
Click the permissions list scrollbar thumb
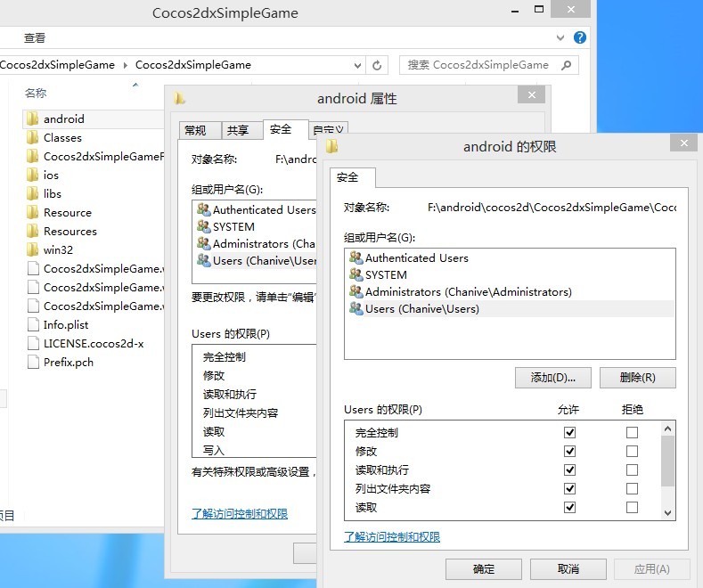(667, 461)
